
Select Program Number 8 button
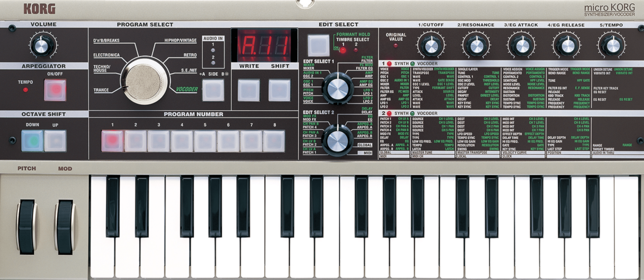tap(274, 141)
